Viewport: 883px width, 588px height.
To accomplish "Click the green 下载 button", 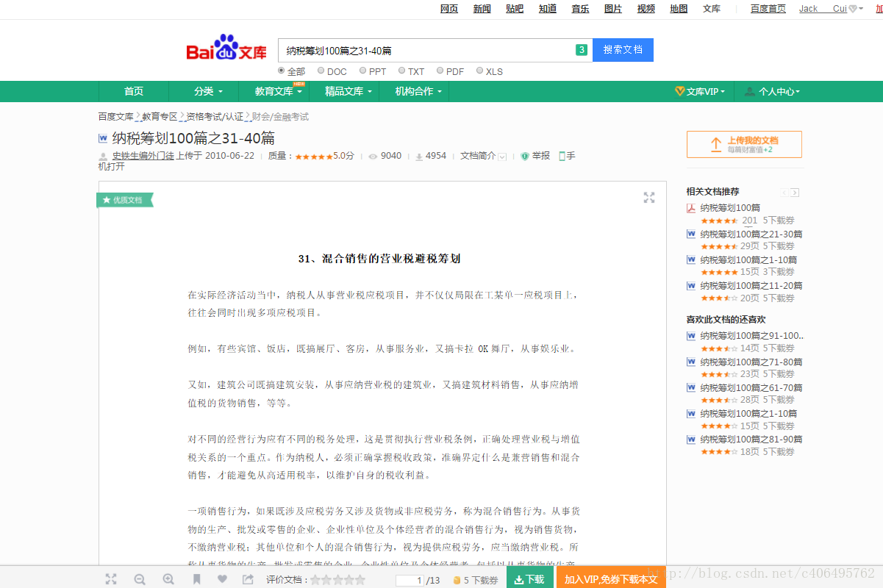I will point(529,578).
